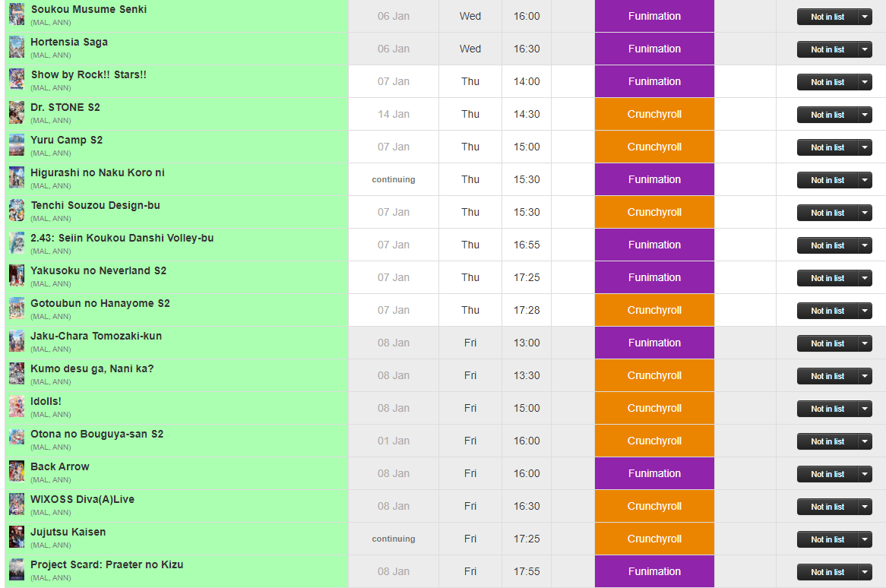Click the Kumo desu ga, Nani ka? title
Viewport: 886px width, 588px height.
92,369
